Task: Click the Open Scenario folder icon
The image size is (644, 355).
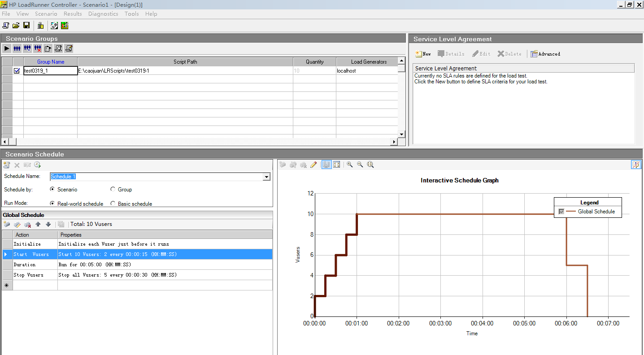Action: 16,26
